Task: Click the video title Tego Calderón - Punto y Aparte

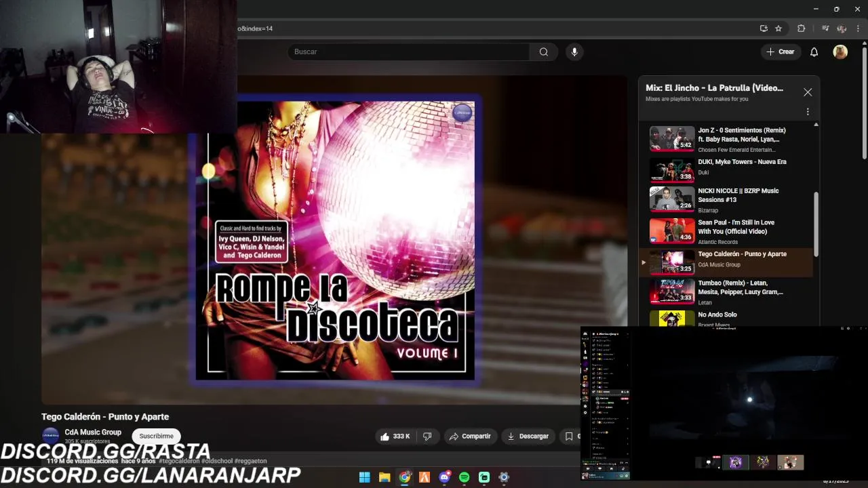Action: 105,417
